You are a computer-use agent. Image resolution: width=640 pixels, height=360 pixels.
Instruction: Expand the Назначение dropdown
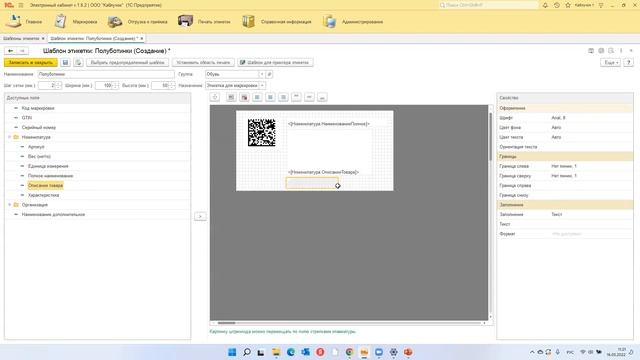(262, 86)
